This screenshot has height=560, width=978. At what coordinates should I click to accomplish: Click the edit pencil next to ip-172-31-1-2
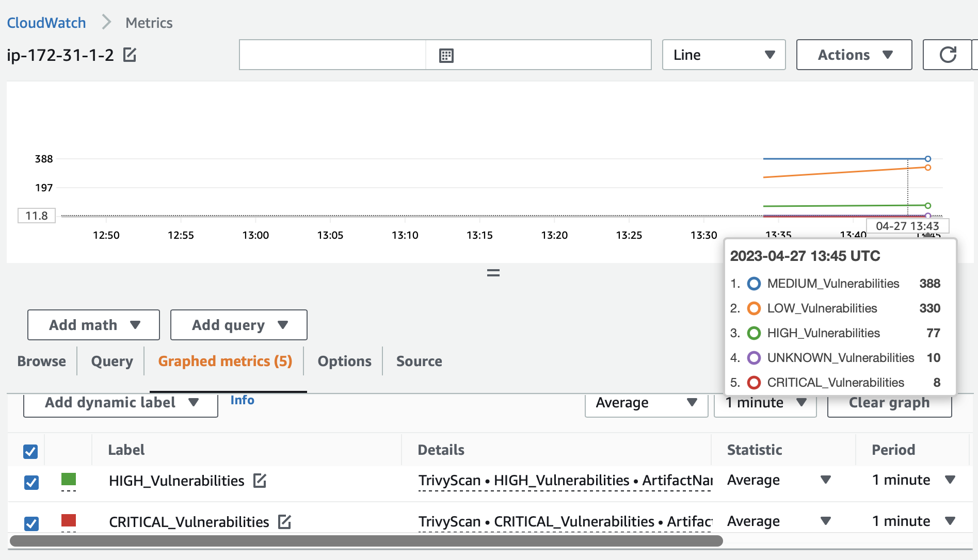pos(130,55)
